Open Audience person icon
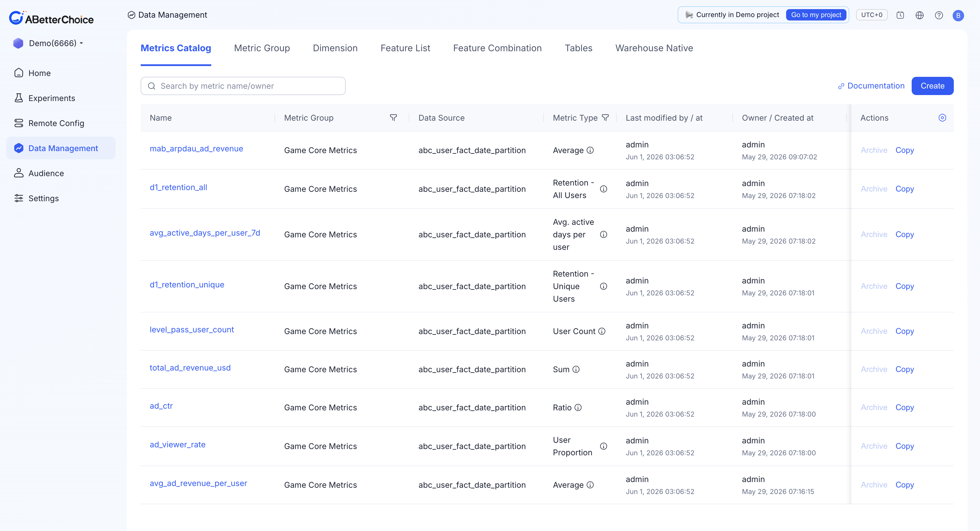980x531 pixels. click(19, 173)
